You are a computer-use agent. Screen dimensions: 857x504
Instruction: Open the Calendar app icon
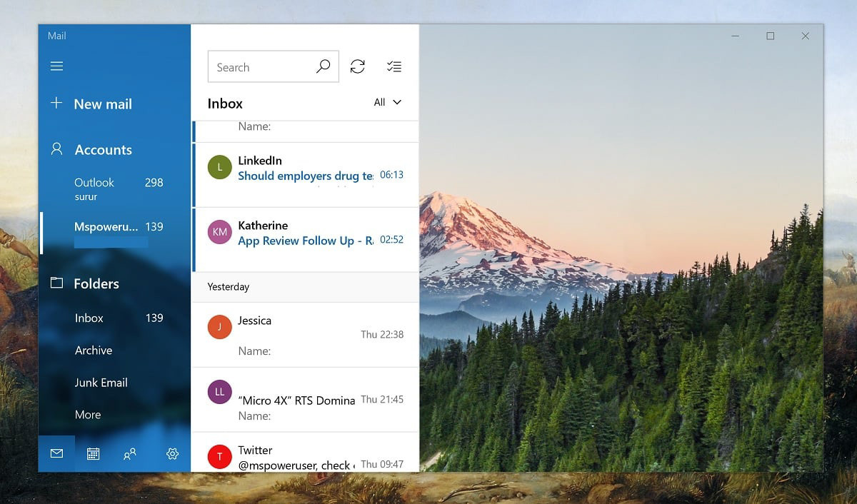click(93, 453)
